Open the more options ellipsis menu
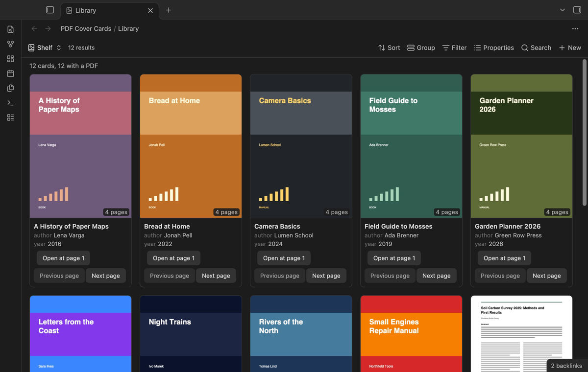 pos(575,29)
